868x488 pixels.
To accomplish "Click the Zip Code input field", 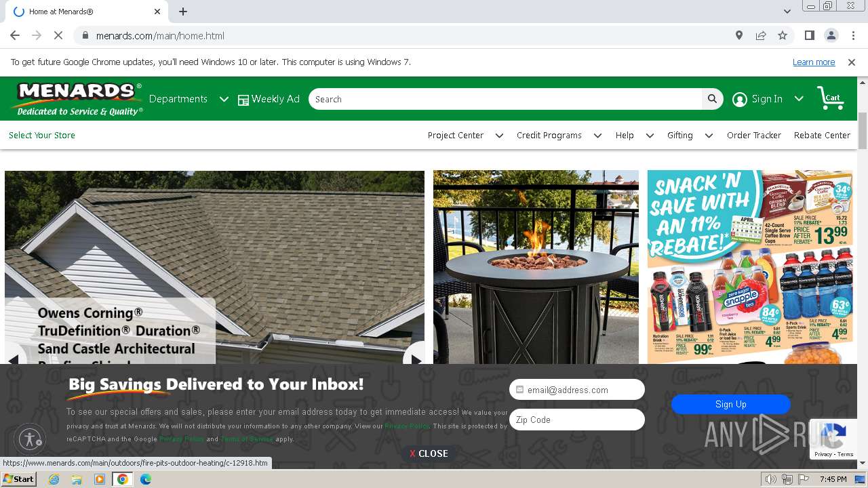I will [577, 420].
